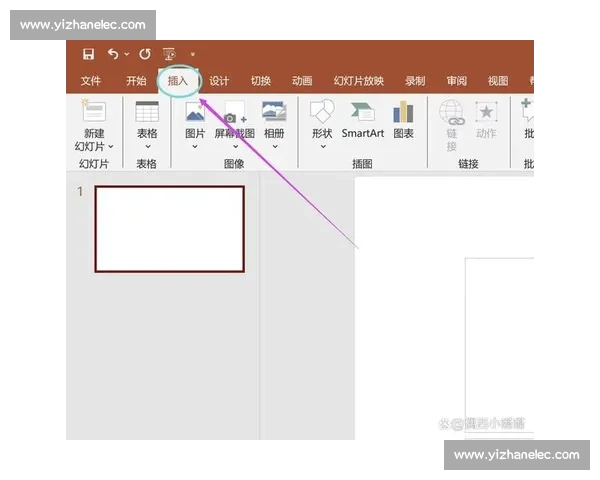
Task: Open the 设计 ribbon tab
Action: point(219,81)
